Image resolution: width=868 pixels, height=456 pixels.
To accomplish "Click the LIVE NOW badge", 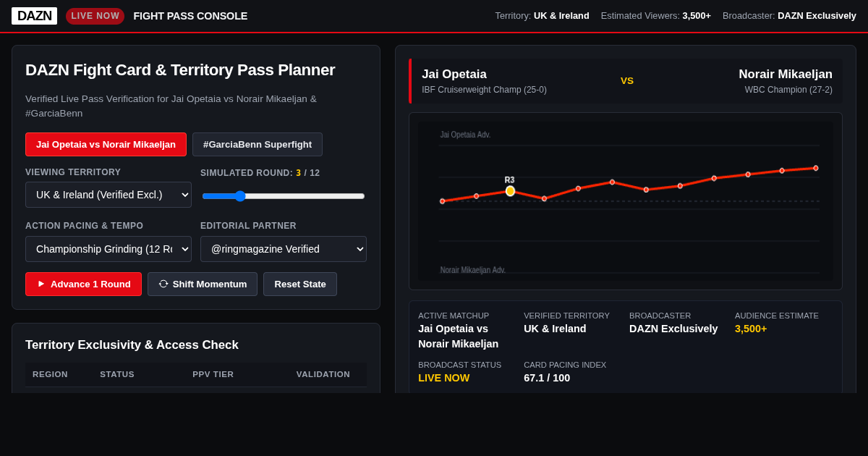I will [95, 16].
